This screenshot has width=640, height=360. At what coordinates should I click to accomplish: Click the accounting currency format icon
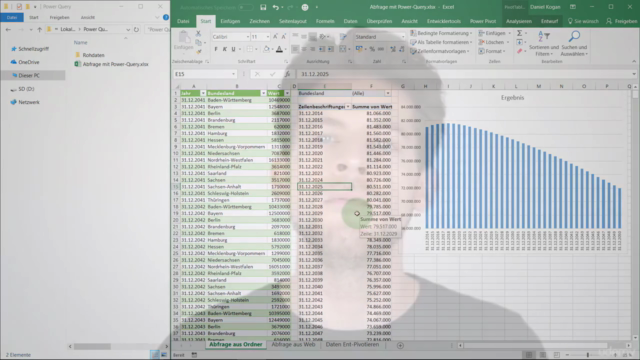[x=359, y=49]
